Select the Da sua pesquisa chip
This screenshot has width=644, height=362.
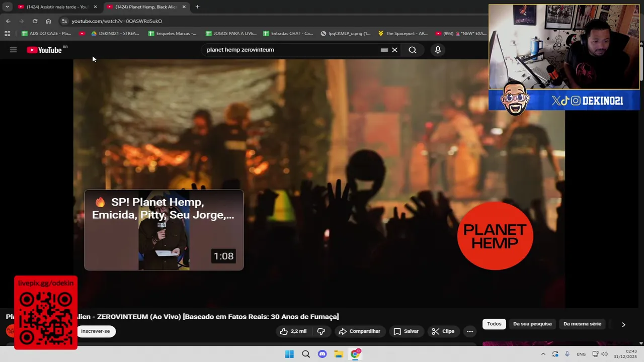click(x=532, y=324)
